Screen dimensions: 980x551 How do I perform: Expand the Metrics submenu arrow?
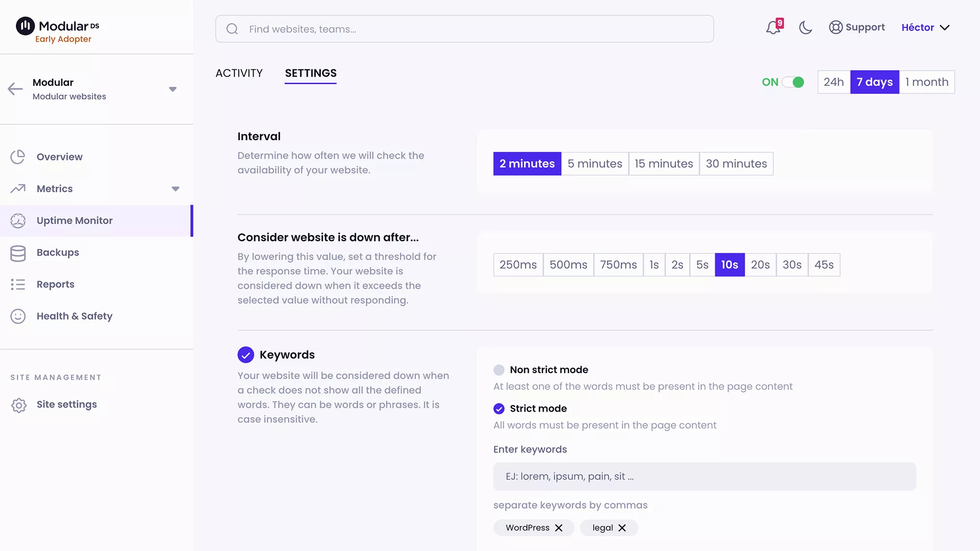pyautogui.click(x=176, y=189)
